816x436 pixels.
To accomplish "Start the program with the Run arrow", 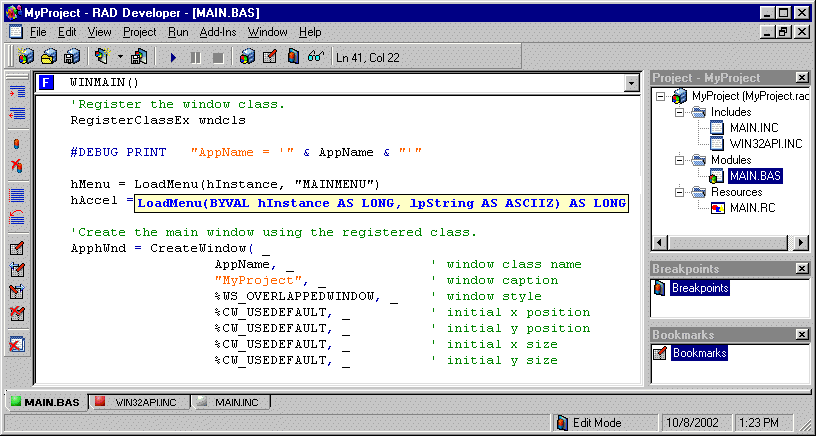I will tap(173, 57).
